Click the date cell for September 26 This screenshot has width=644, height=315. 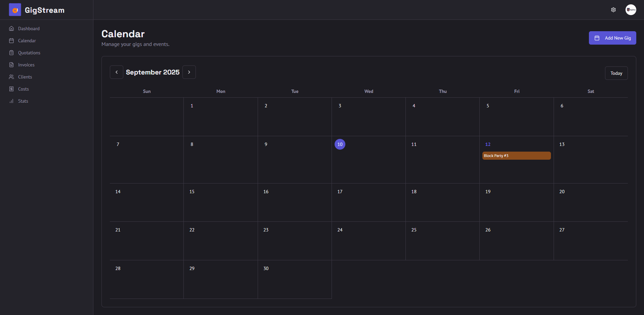tap(516, 241)
